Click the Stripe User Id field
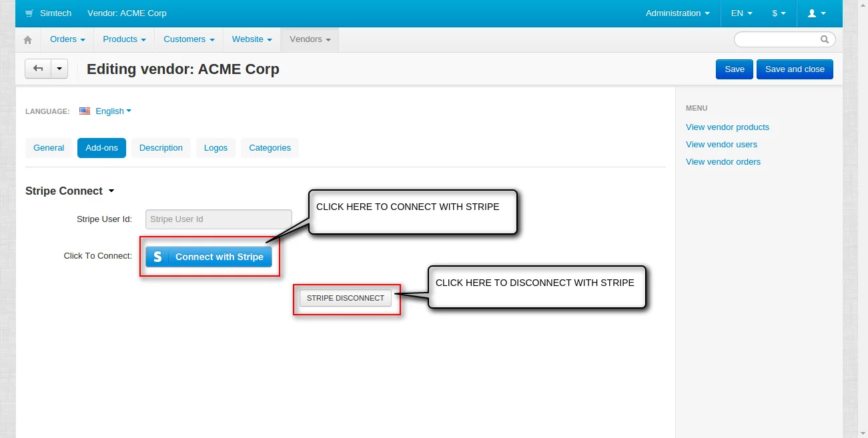Screen dimensions: 868x438 point(218,219)
